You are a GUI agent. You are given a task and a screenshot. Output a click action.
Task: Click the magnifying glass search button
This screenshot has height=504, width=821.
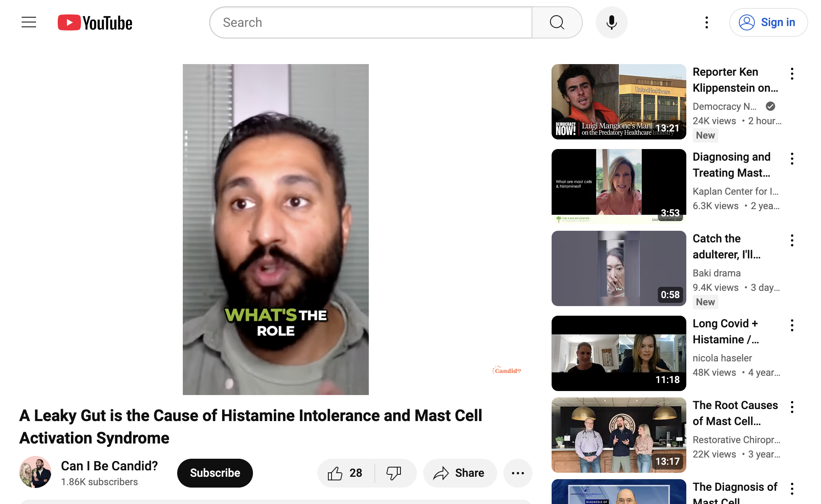(557, 22)
